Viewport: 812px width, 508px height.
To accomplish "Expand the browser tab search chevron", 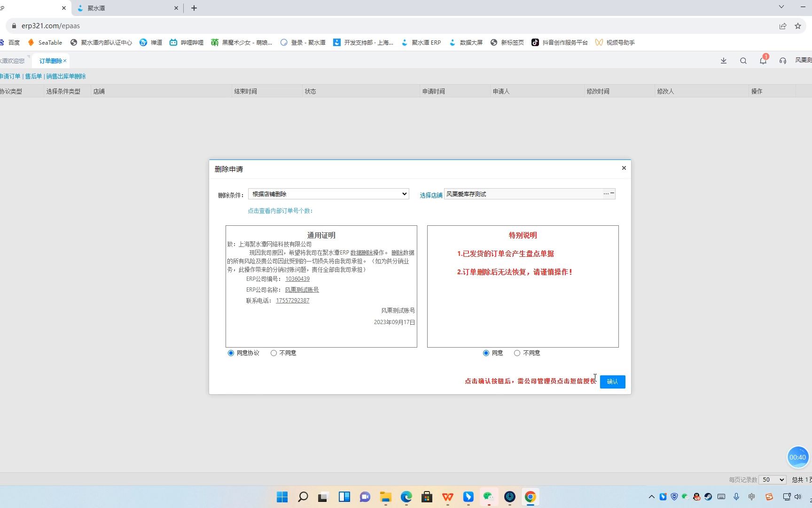I will coord(781,7).
